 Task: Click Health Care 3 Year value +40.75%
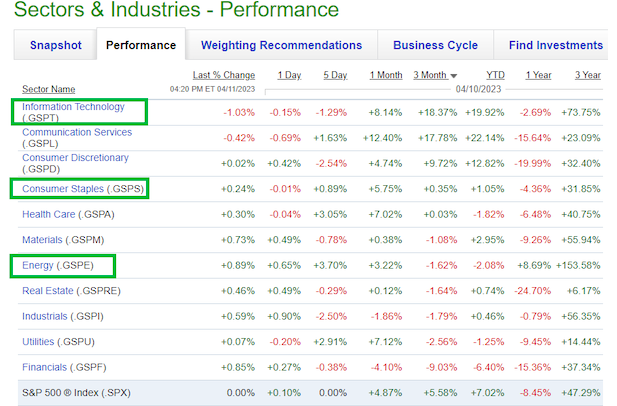(x=581, y=214)
